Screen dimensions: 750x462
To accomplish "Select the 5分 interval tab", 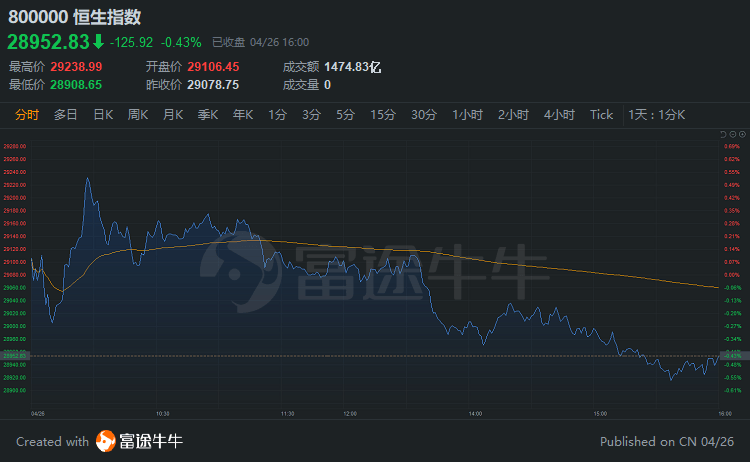I will (345, 115).
